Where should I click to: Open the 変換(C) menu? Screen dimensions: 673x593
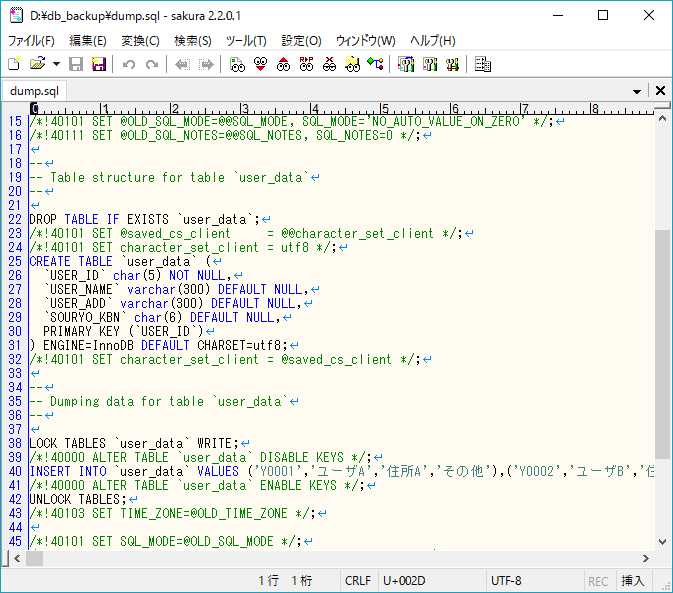click(140, 41)
